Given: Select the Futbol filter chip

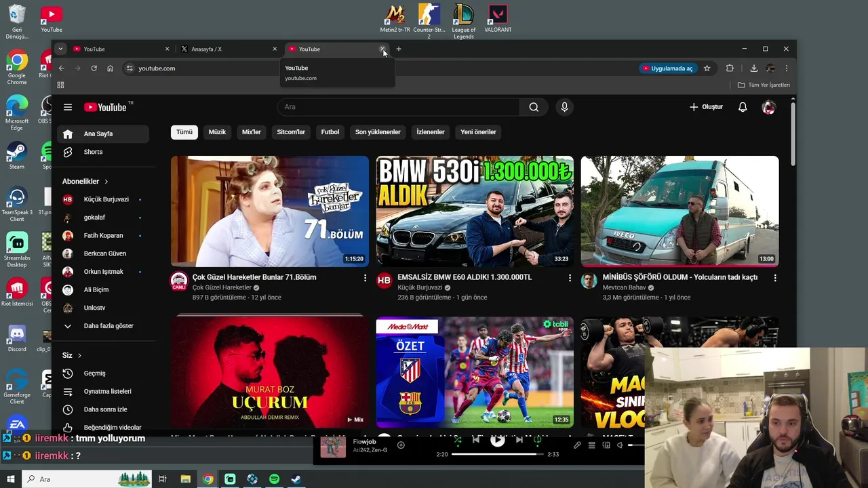Looking at the screenshot, I should click(330, 132).
